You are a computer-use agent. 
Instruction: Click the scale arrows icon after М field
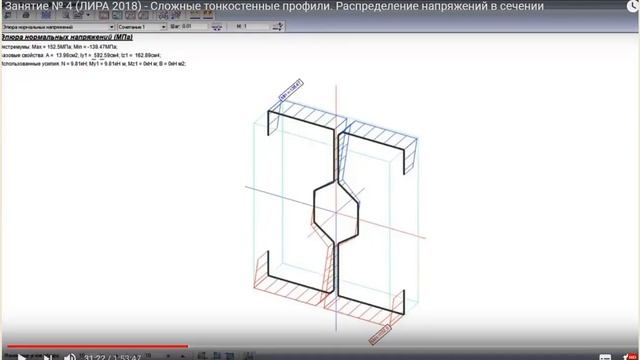(x=278, y=27)
